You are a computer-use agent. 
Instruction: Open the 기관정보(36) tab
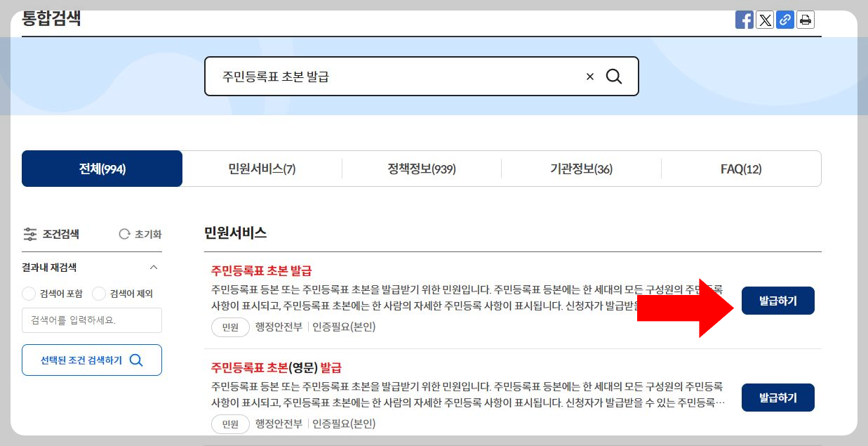click(580, 169)
